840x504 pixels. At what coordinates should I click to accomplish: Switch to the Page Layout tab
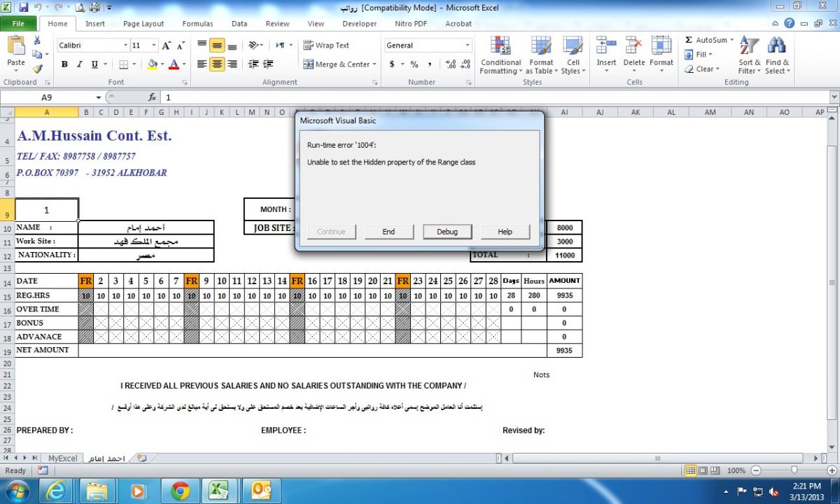143,23
